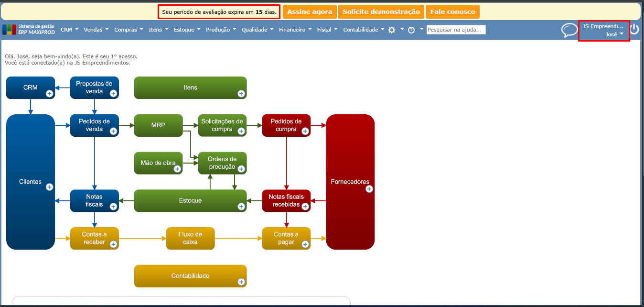Click plus icon on Pedidos de compra

point(305,131)
